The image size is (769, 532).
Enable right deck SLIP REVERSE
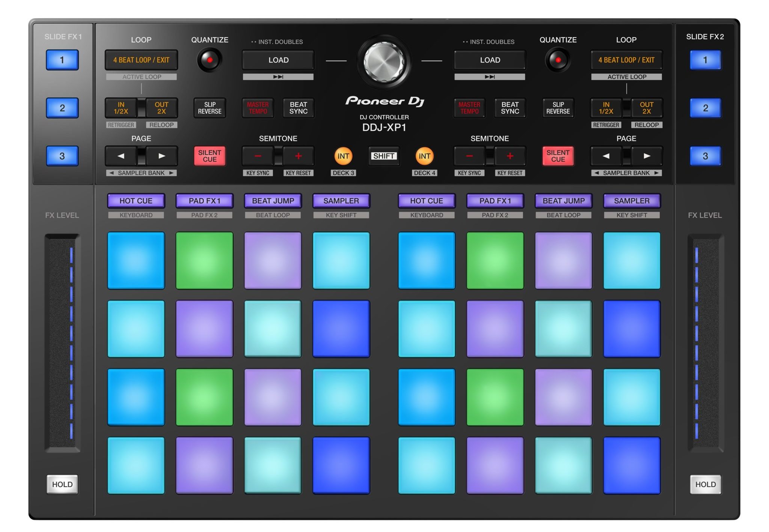(x=558, y=108)
